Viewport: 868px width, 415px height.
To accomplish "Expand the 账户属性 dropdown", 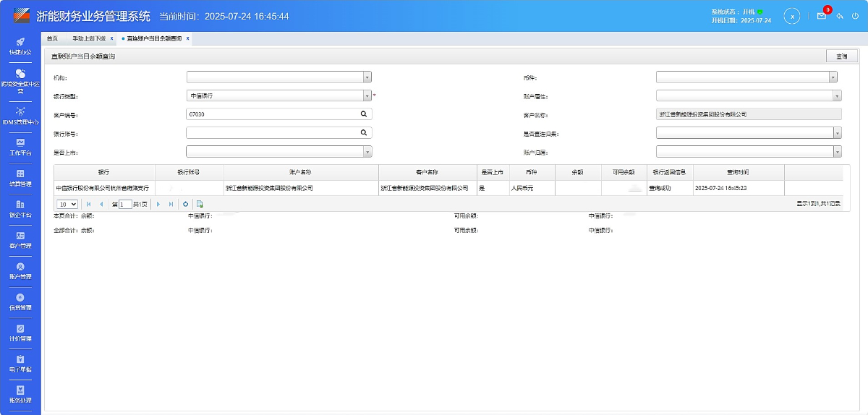I will (x=837, y=95).
